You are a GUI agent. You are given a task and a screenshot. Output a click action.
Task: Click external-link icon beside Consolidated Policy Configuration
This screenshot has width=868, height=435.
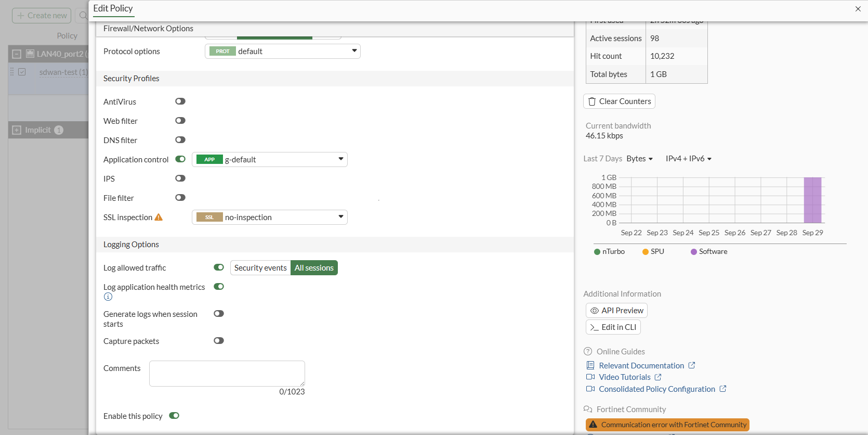(x=723, y=389)
